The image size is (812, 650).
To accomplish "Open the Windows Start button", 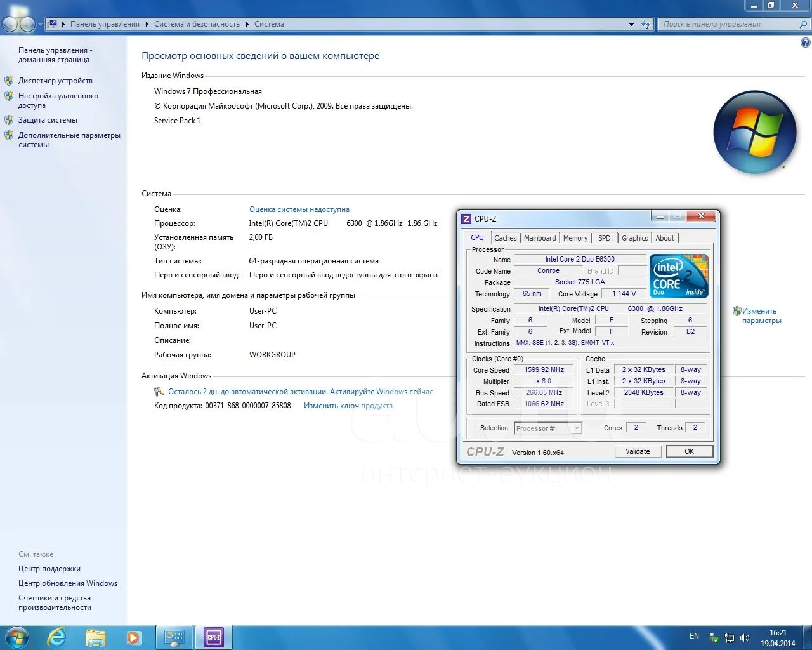I will (16, 637).
